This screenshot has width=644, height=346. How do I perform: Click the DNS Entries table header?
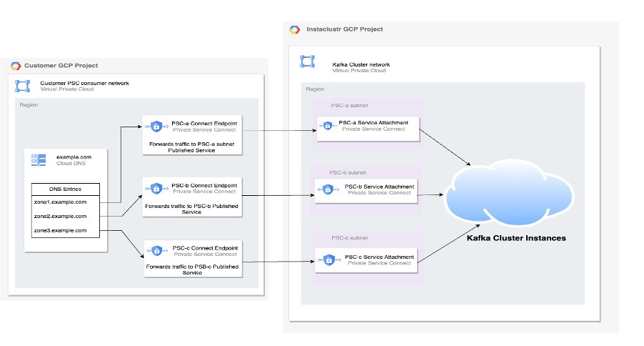65,189
